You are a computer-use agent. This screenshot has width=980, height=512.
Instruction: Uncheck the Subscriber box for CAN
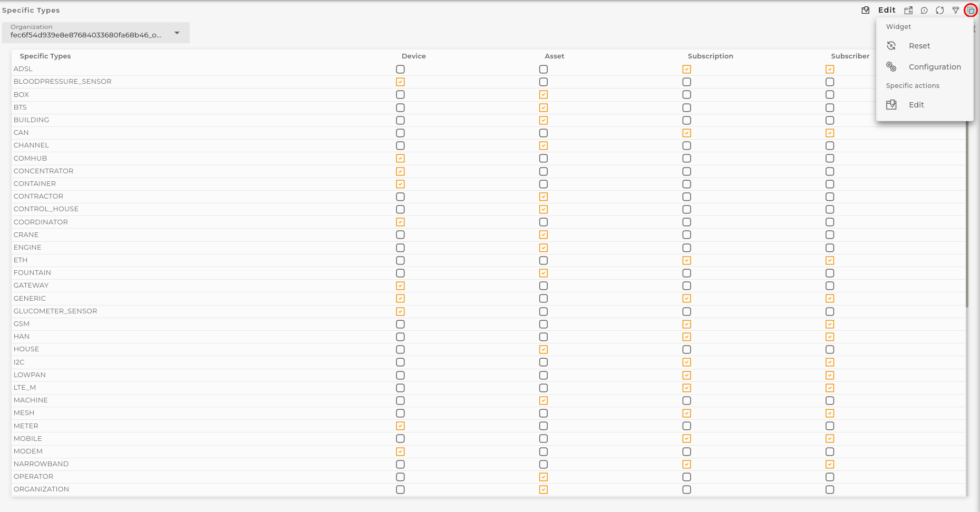point(830,133)
